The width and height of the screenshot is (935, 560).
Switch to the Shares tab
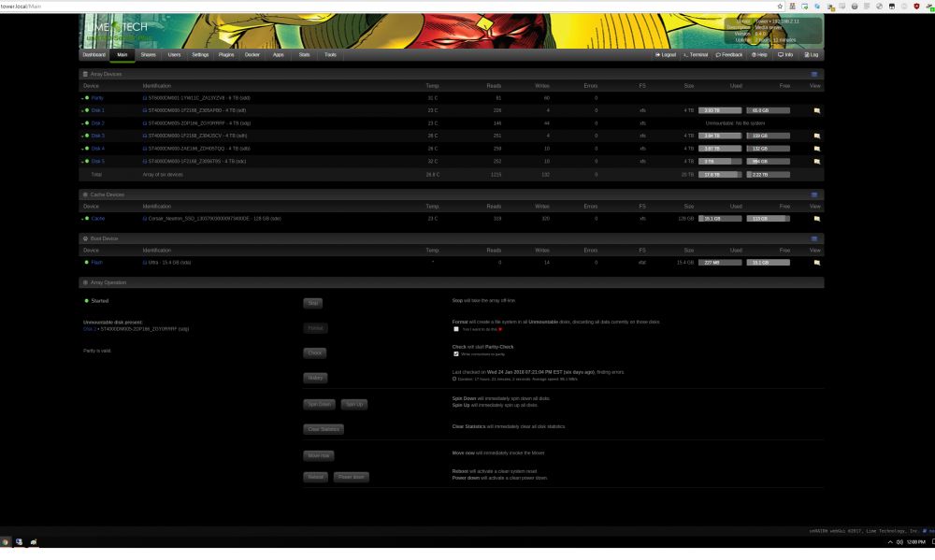coord(149,55)
